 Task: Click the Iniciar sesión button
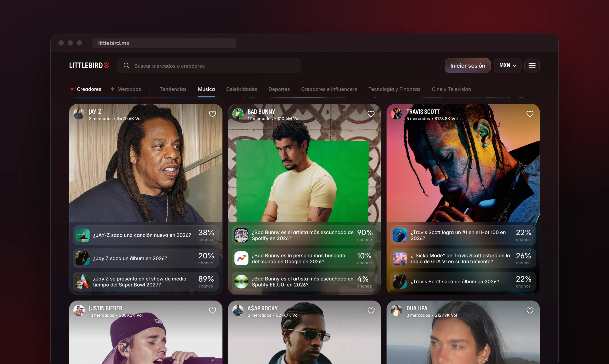click(468, 66)
